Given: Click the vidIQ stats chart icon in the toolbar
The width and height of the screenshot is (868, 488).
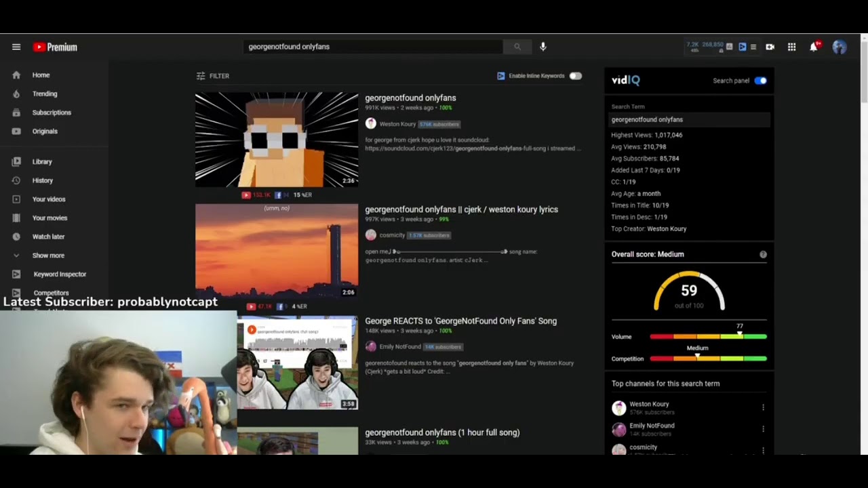Looking at the screenshot, I should (730, 47).
